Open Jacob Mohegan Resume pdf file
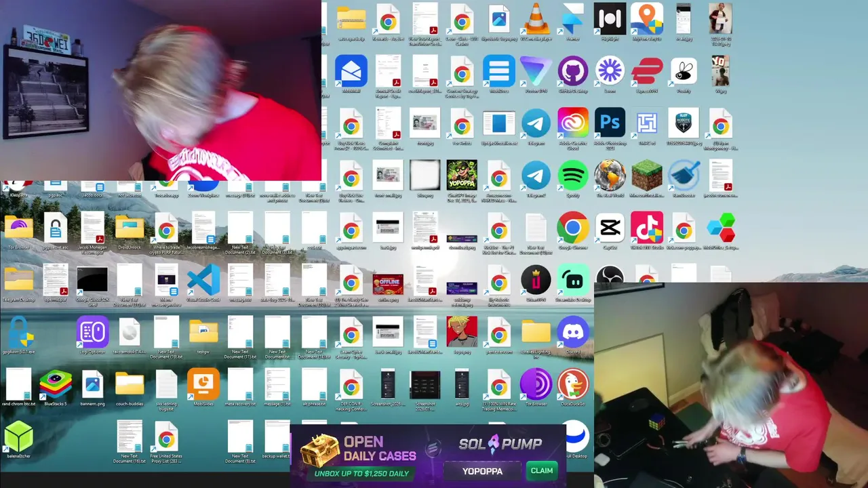 pyautogui.click(x=92, y=228)
